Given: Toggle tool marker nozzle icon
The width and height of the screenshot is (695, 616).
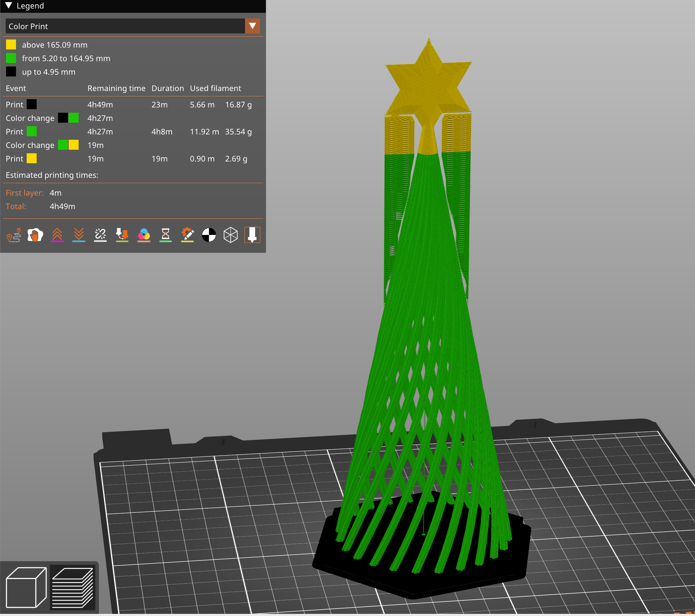Looking at the screenshot, I should click(x=252, y=235).
